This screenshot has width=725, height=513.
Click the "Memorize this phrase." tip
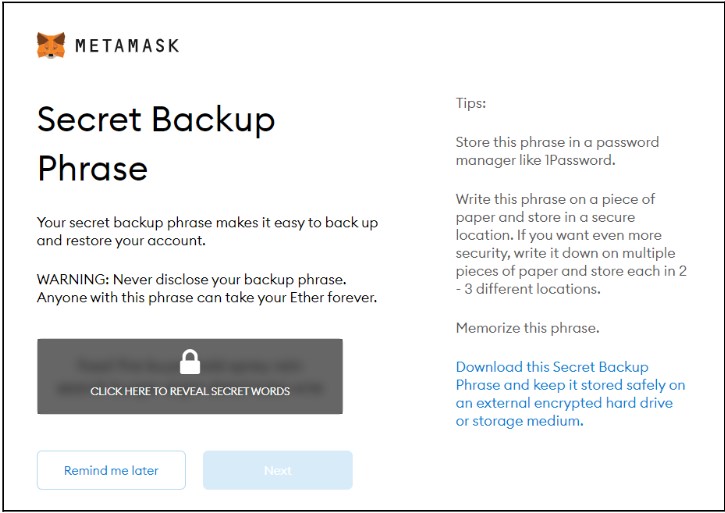point(527,328)
